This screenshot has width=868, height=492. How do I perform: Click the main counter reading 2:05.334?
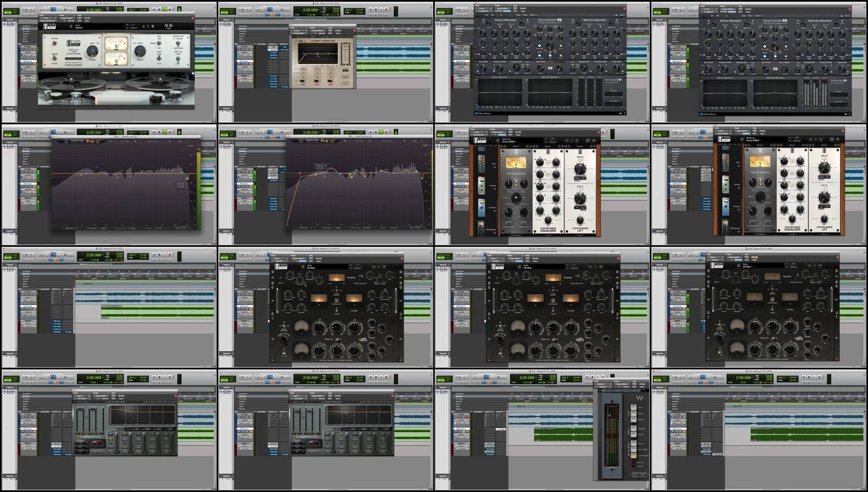tap(93, 133)
